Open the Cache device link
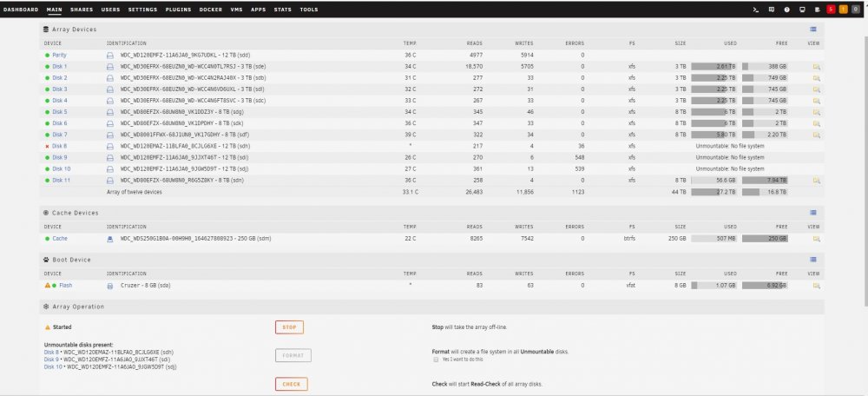868x396 pixels. tap(60, 239)
